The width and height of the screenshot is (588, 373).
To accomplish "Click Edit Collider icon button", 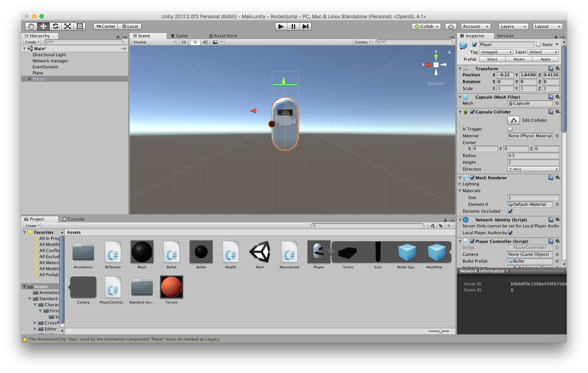I will [513, 120].
